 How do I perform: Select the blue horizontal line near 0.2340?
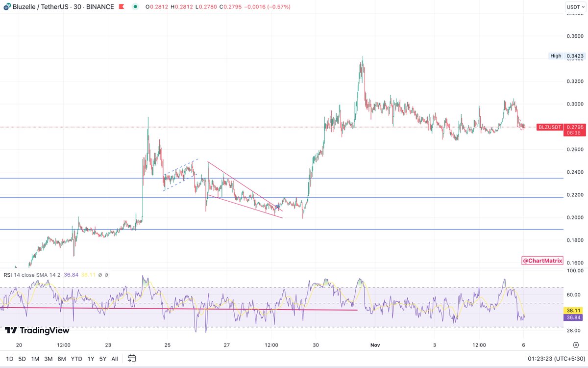[282, 178]
